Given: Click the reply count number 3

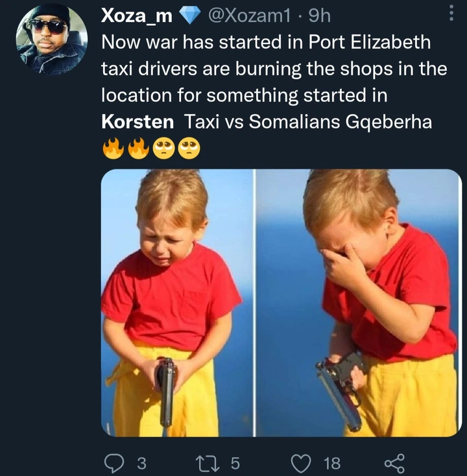Looking at the screenshot, I should point(142,464).
